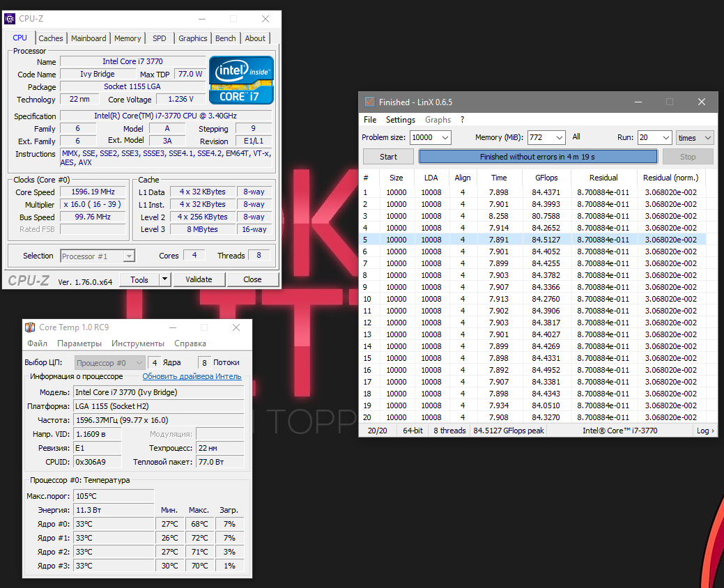Select result row 3 with 80.7588 GFlops
The height and width of the screenshot is (588, 724).
[x=532, y=216]
